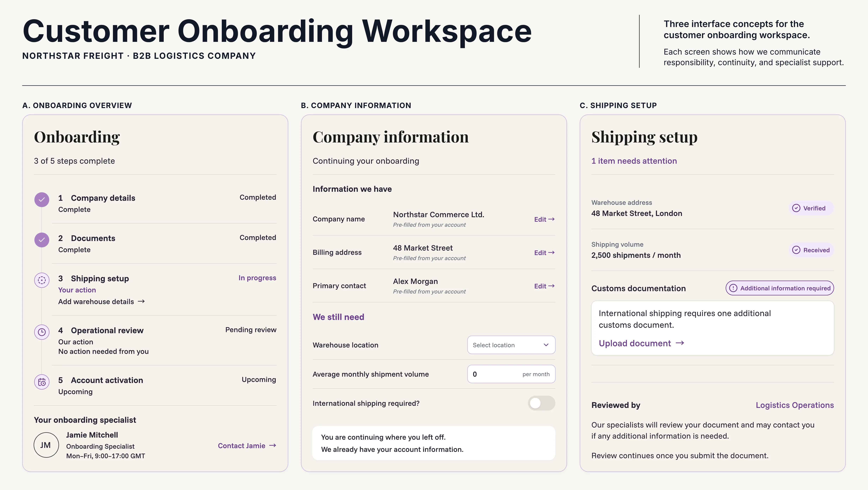This screenshot has width=868, height=490.
Task: Click the We still need heading
Action: [x=338, y=317]
